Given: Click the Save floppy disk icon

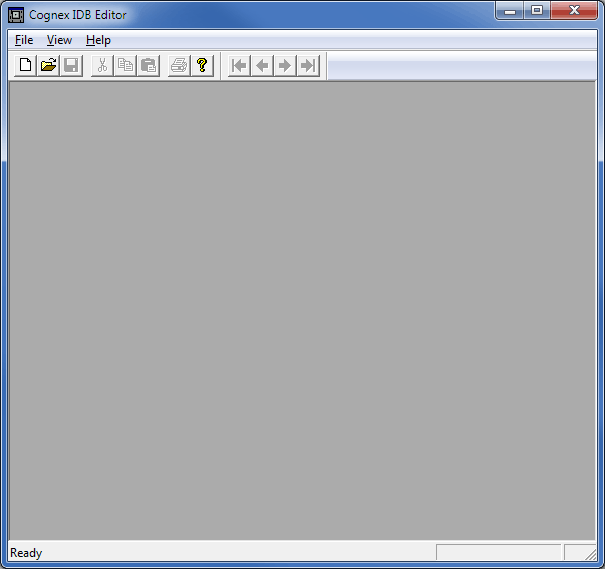Looking at the screenshot, I should coord(71,65).
